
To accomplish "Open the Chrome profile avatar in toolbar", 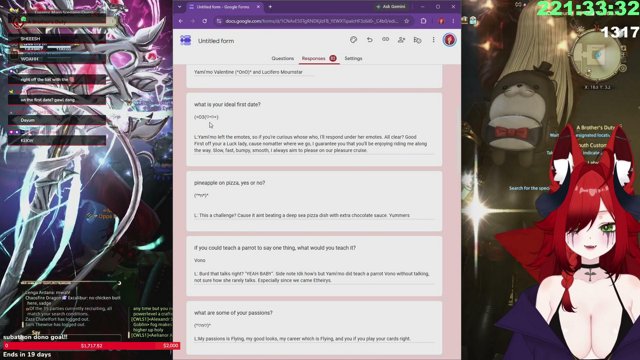I will pos(441,21).
